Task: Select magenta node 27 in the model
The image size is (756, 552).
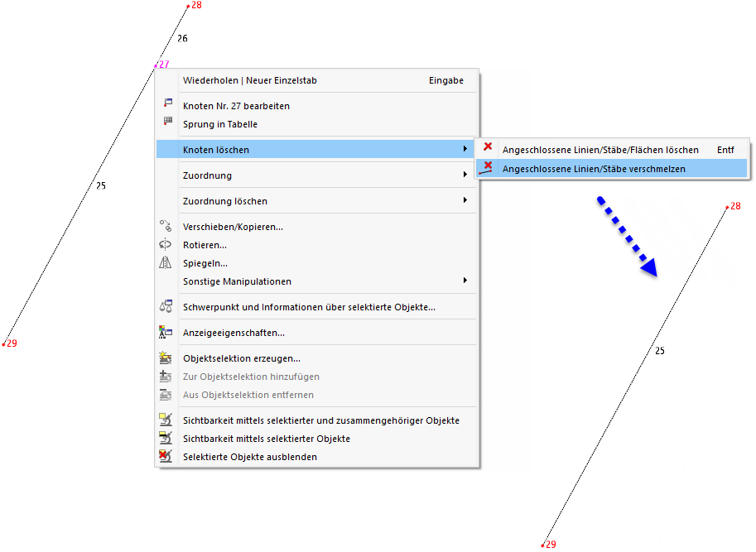Action: point(156,65)
